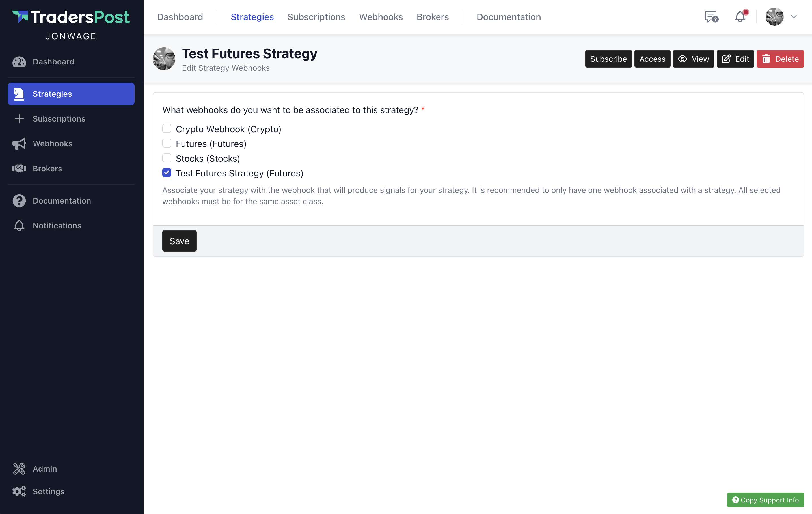Tick the Stocks (Stocks) webhook checkbox
The width and height of the screenshot is (812, 514).
pyautogui.click(x=167, y=158)
